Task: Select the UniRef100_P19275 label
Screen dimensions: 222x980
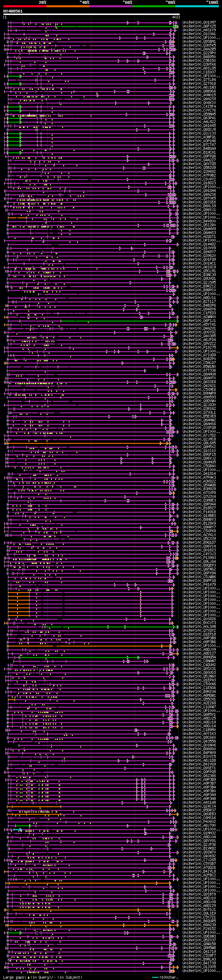Action: (x=199, y=347)
